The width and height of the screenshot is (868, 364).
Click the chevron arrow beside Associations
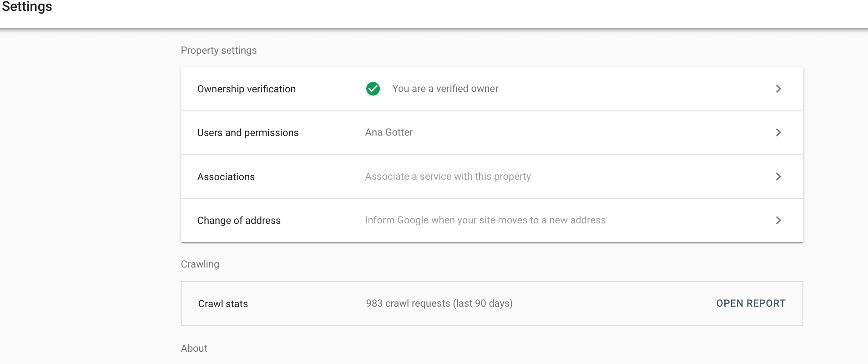tap(778, 177)
